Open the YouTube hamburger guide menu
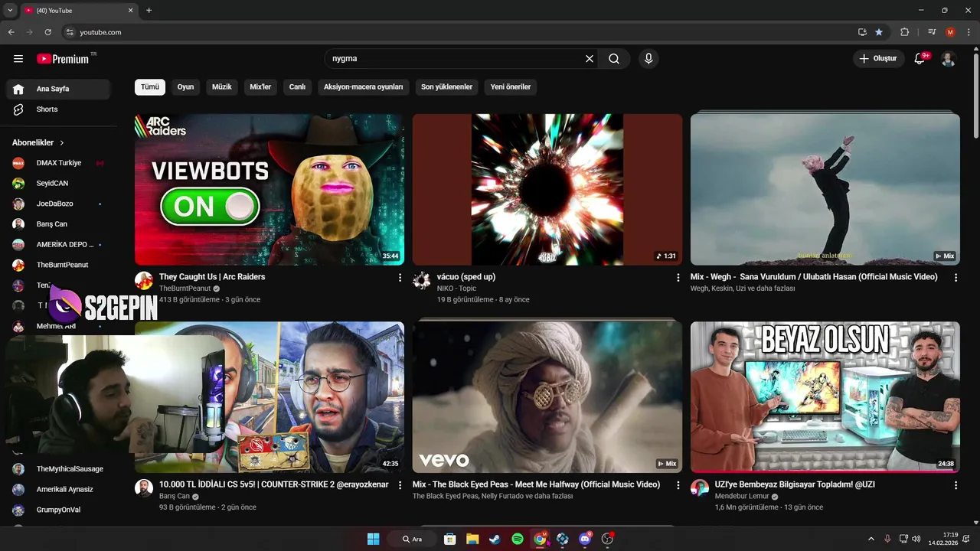The image size is (980, 551). pyautogui.click(x=18, y=59)
